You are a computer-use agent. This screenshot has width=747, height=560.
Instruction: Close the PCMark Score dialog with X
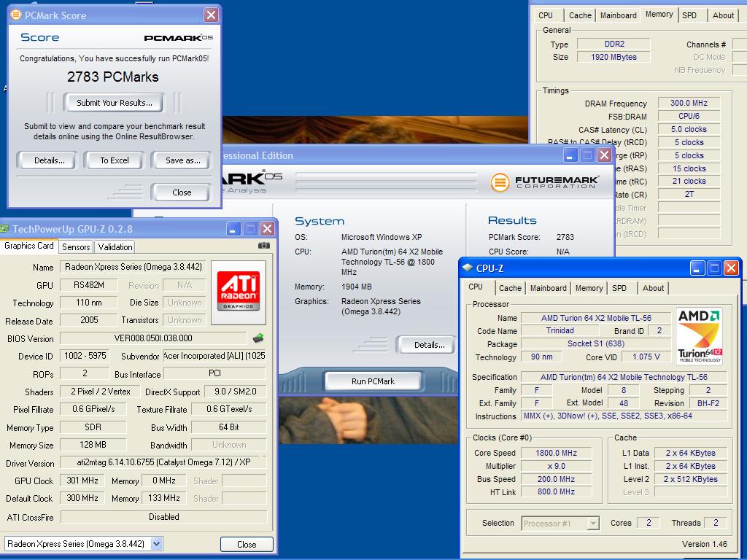click(x=211, y=15)
